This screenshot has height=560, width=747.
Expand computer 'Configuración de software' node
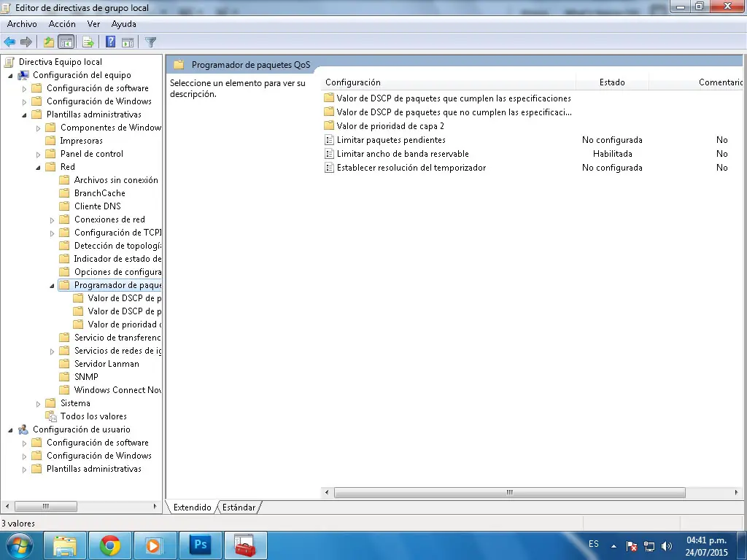24,88
